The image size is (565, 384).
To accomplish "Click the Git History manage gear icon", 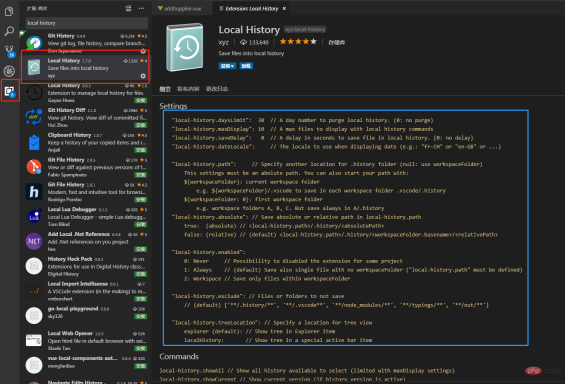I will 143,51.
